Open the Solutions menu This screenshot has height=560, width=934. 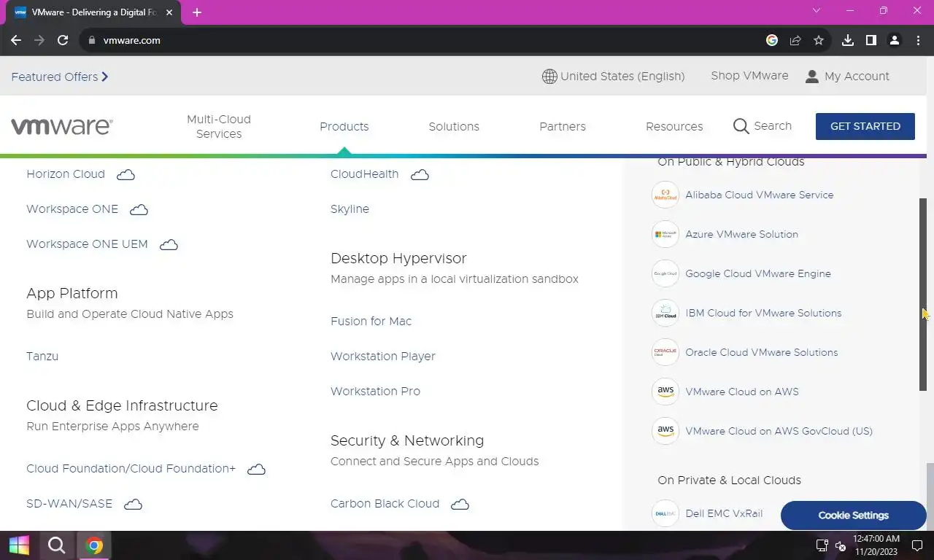tap(454, 126)
